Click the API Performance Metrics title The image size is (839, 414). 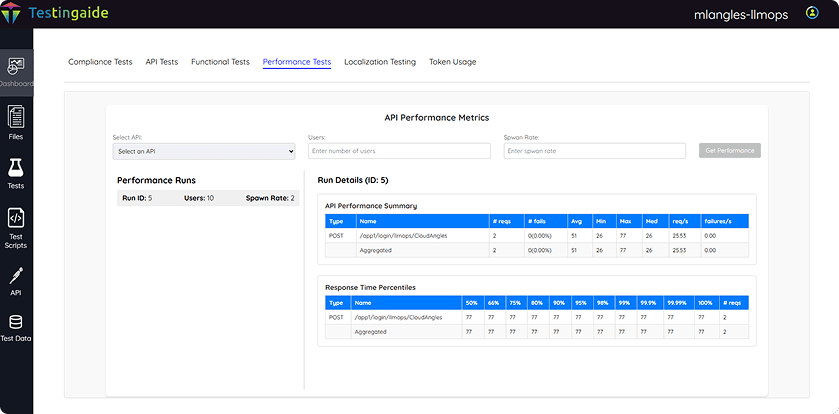[x=437, y=118]
